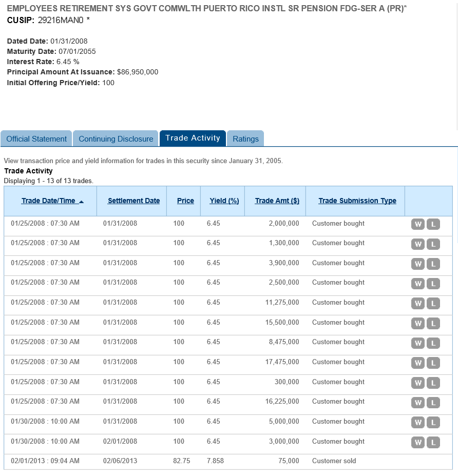Viewport: 458px width, 476px height.
Task: Sort by Trade Submission Type header
Action: (357, 201)
